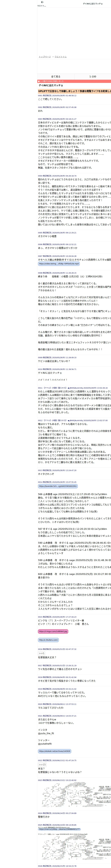This screenshot has width=111, height=868.
Task: Select the 全て見る tab
Action: click(x=56, y=77)
